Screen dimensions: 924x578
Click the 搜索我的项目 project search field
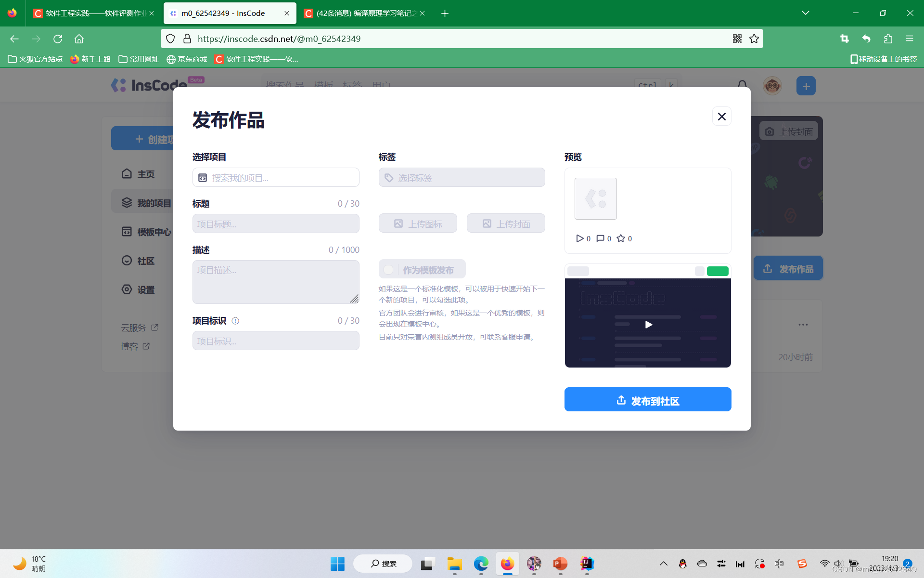click(276, 177)
